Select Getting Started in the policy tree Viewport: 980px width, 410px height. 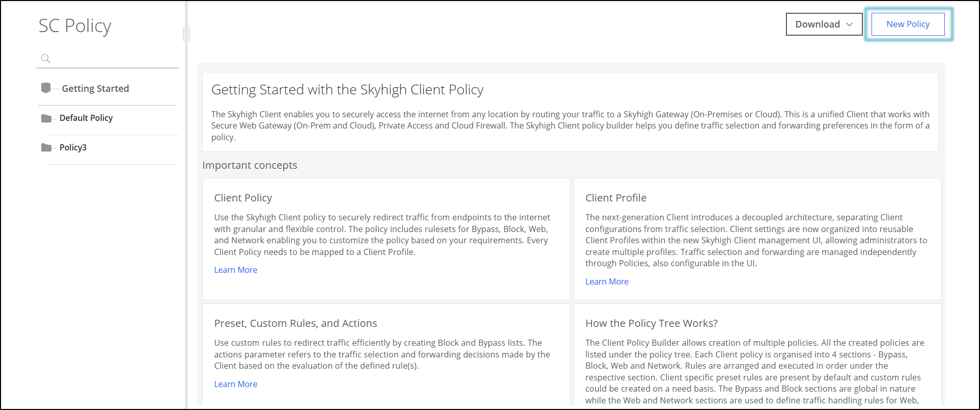coord(95,89)
